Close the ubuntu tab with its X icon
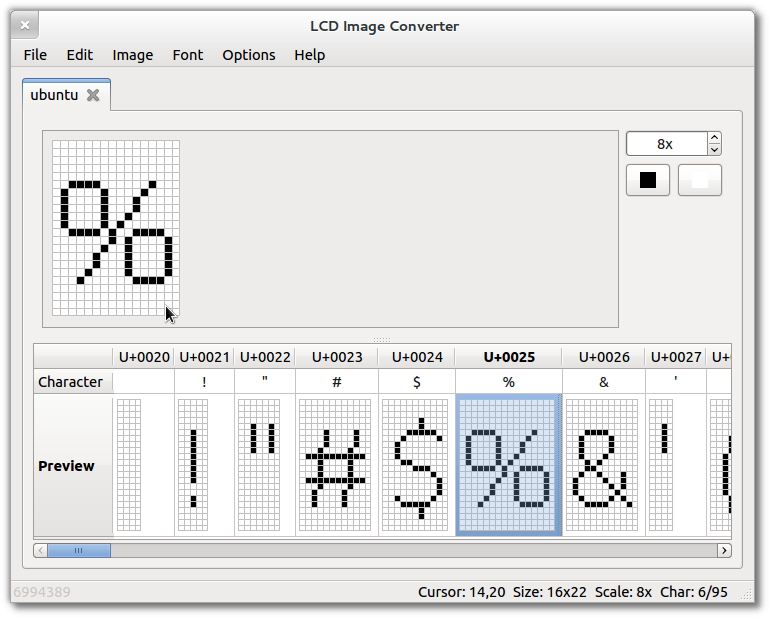The height and width of the screenshot is (619, 771). pyautogui.click(x=93, y=95)
